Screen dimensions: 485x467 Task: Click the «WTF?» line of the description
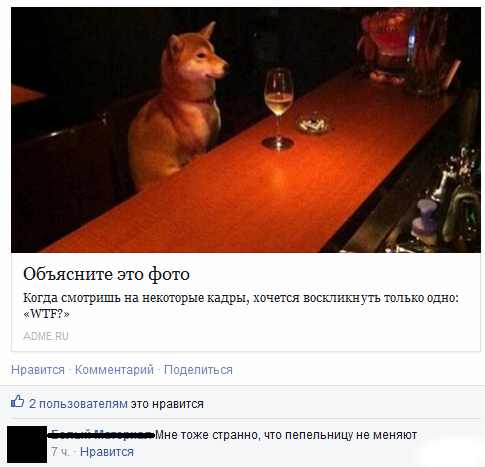(x=46, y=314)
